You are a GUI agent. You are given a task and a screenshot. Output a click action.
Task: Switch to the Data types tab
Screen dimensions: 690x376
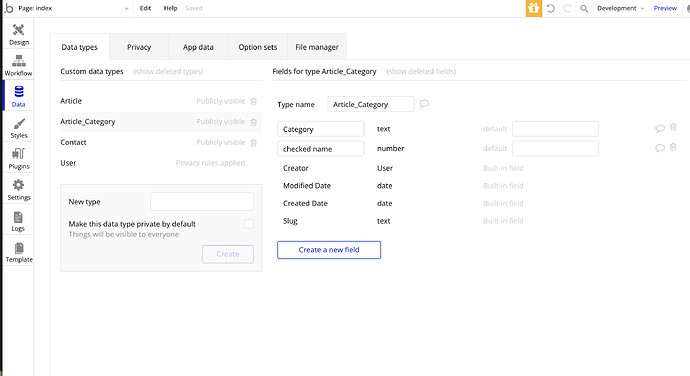click(x=79, y=47)
